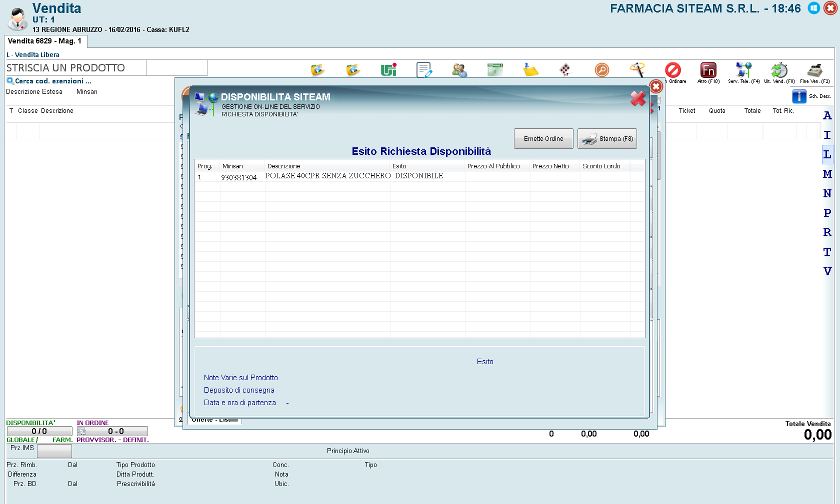Click Prezzo Netto column header
This screenshot has width=840, height=504.
[555, 166]
